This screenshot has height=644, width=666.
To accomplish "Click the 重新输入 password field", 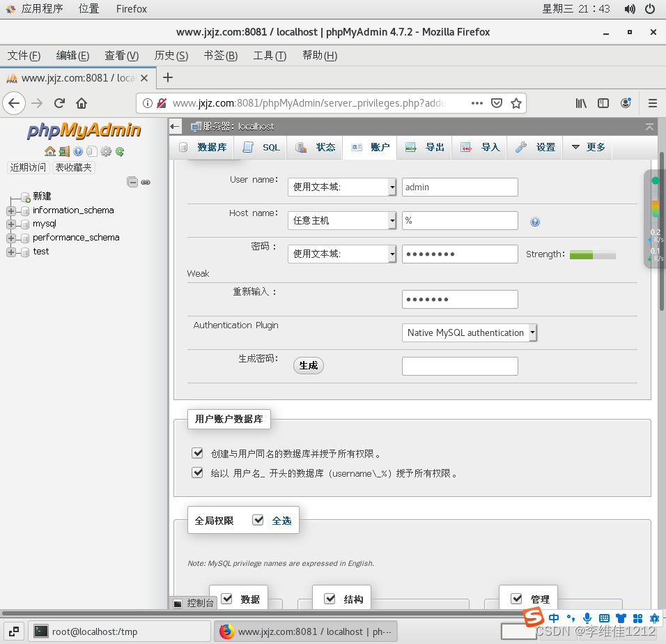I will (x=460, y=299).
